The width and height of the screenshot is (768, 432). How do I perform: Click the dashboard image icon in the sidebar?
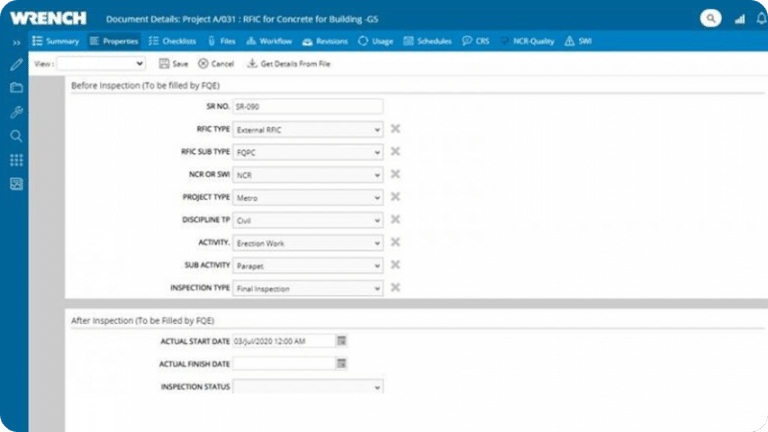16,184
